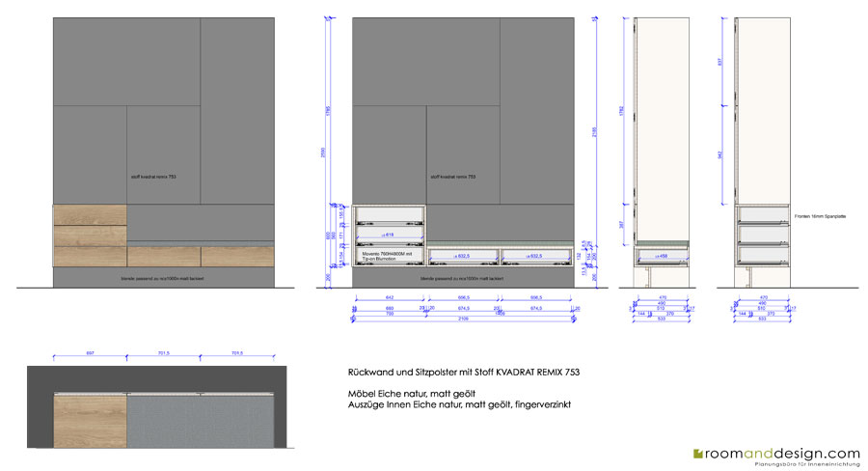
Task: Select the Fronten 16mm Spanplatte annotation
Action: (x=820, y=216)
